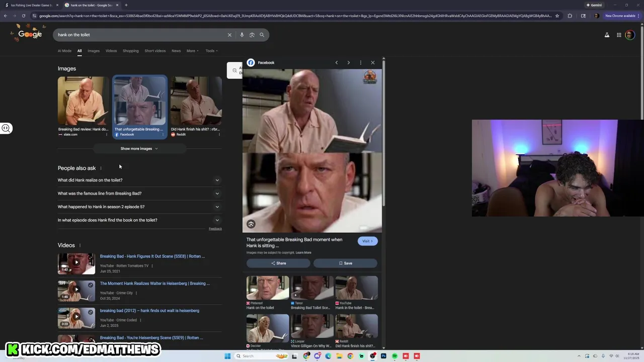The width and height of the screenshot is (644, 362).
Task: Expand Show more images
Action: pos(139,148)
